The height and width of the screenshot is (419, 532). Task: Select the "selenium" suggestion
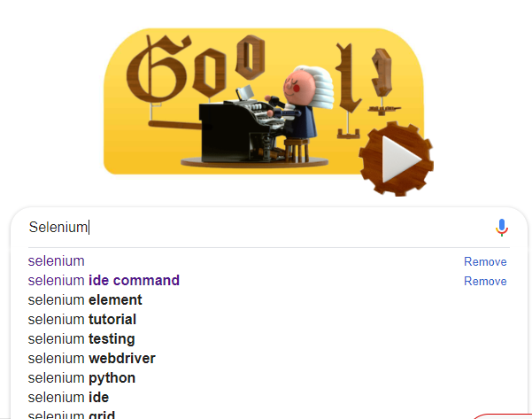tap(57, 261)
